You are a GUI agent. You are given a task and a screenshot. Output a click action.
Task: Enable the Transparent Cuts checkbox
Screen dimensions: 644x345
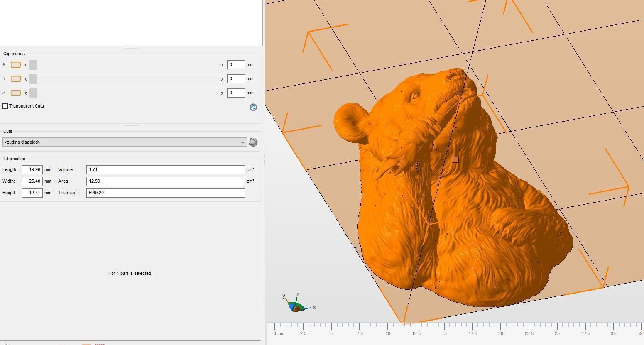pos(5,106)
